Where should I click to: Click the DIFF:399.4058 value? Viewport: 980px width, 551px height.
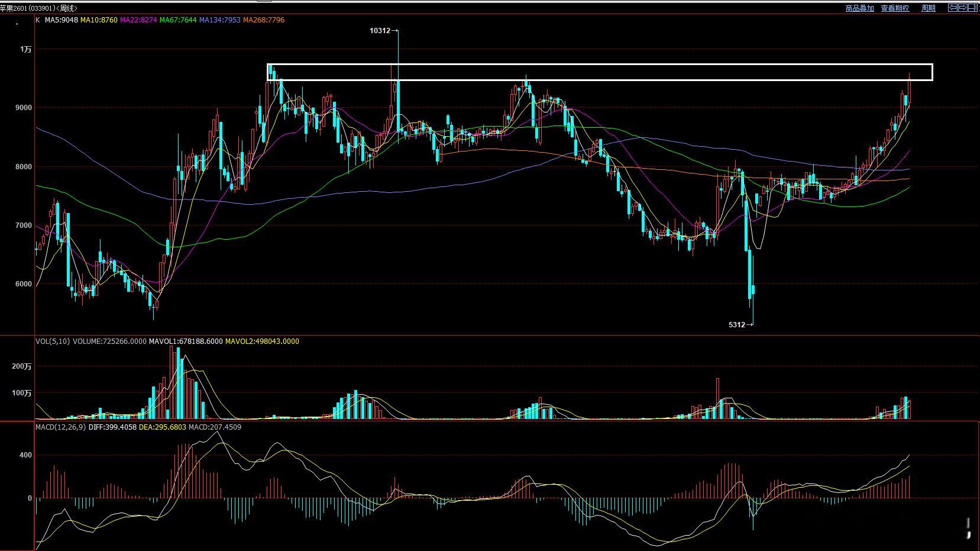click(112, 427)
